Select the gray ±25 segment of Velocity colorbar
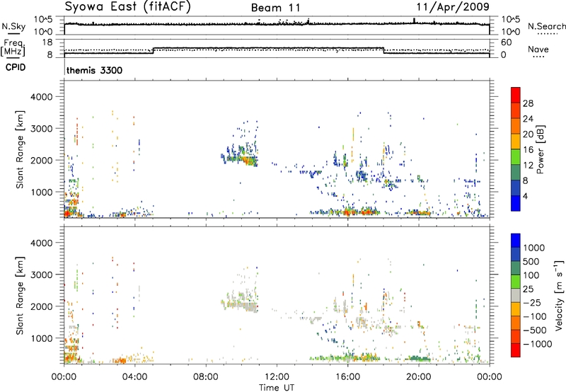566x392 pixels. pyautogui.click(x=516, y=295)
